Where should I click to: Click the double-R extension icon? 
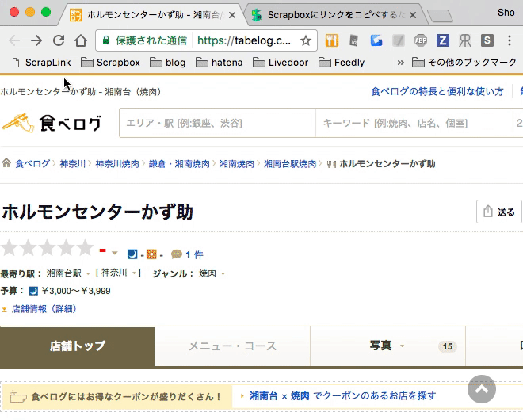pyautogui.click(x=465, y=40)
